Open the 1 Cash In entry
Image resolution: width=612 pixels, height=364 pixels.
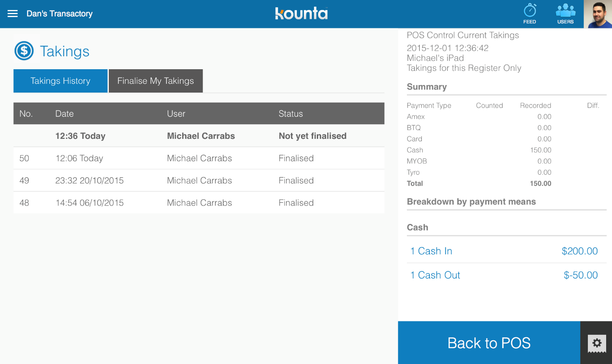pos(507,251)
